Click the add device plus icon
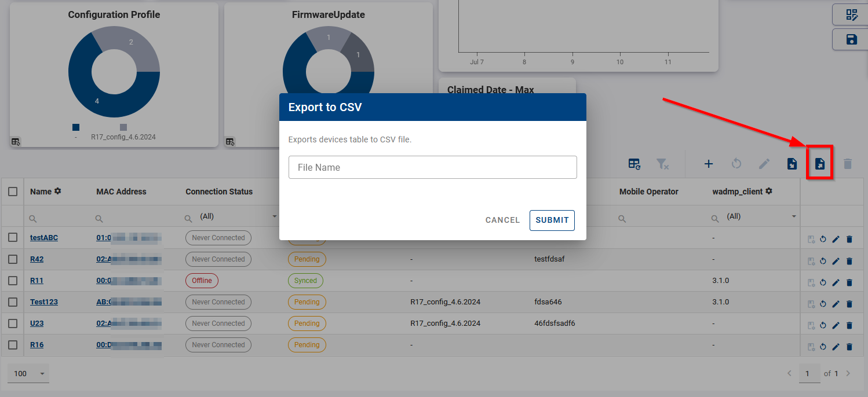Image resolution: width=868 pixels, height=397 pixels. click(x=708, y=164)
